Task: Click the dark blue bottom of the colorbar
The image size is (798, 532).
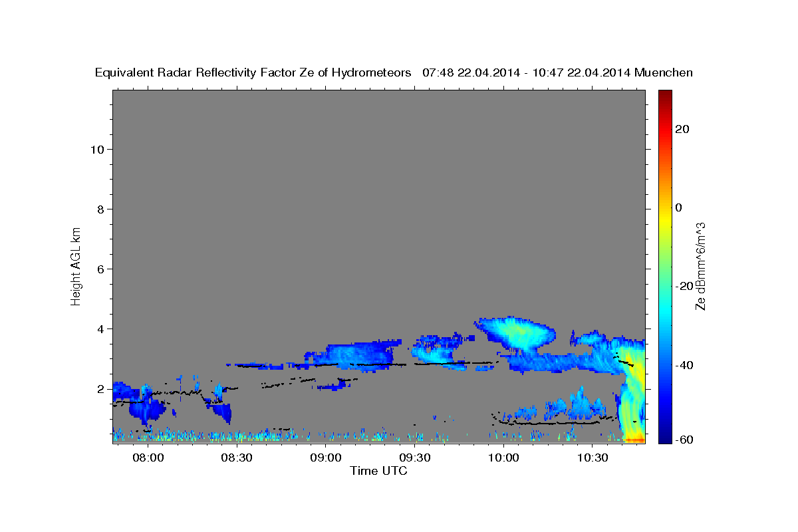Action: pos(665,436)
